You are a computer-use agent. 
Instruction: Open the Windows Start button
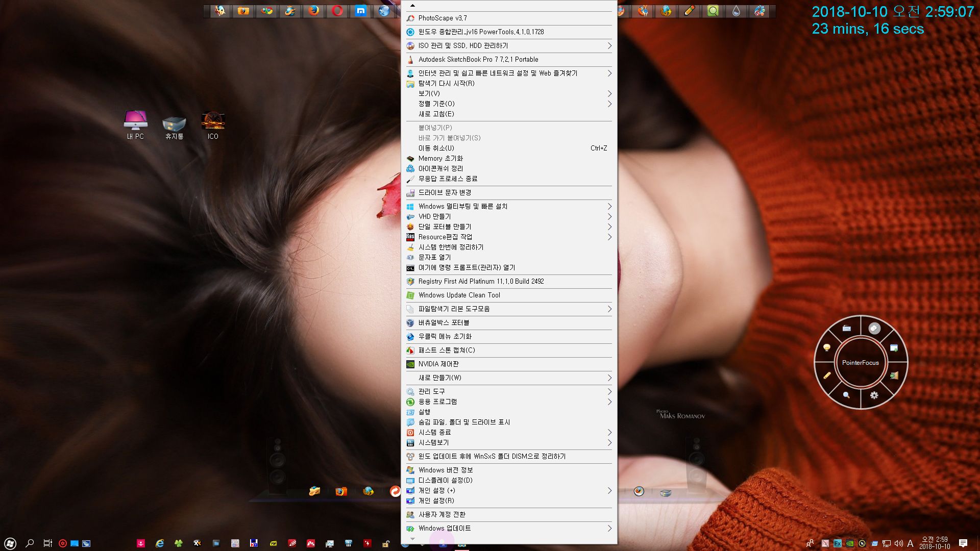[x=10, y=543]
